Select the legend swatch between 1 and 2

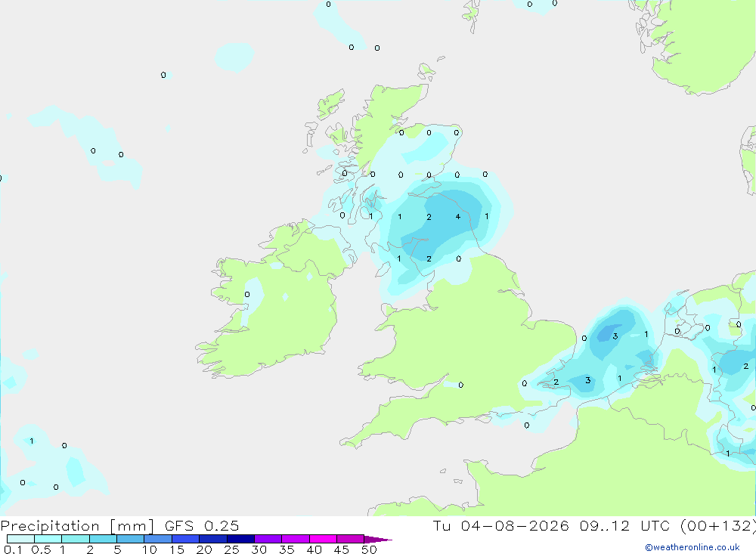[75, 539]
